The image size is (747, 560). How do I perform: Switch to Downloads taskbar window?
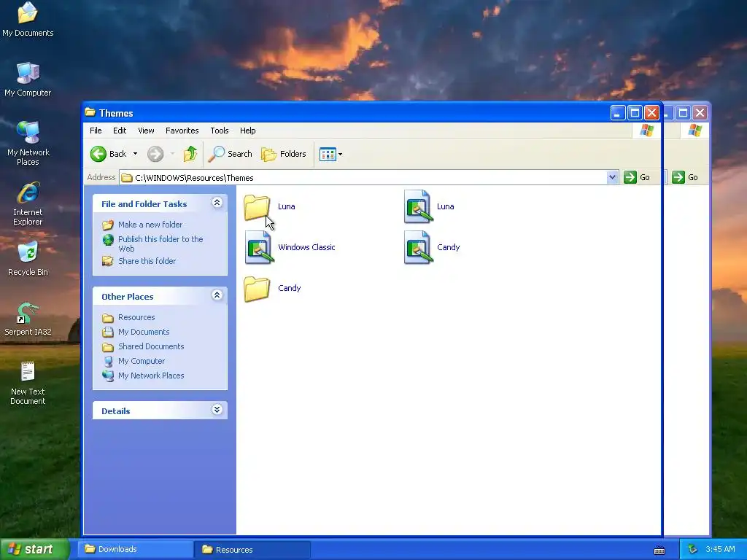pyautogui.click(x=135, y=549)
